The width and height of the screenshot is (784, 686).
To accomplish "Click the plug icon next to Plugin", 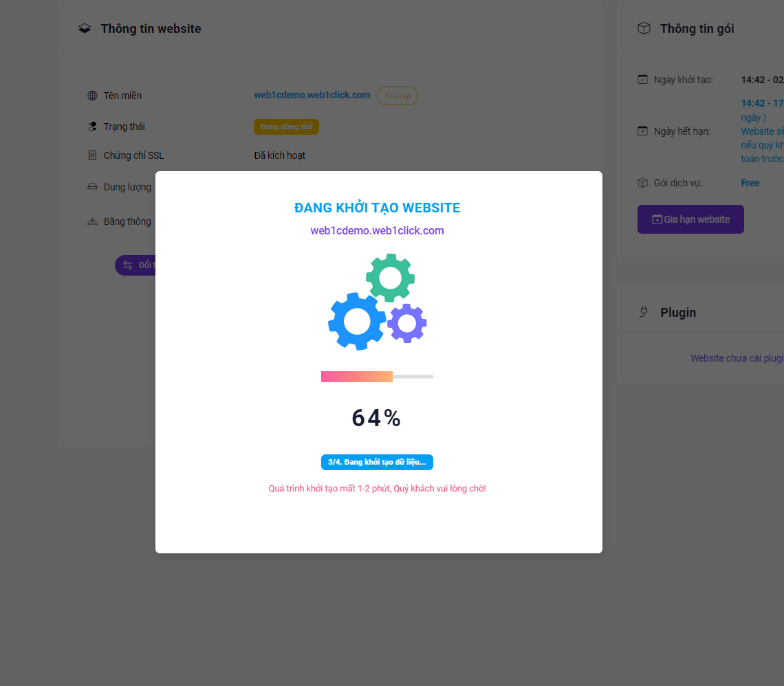I will [x=644, y=312].
